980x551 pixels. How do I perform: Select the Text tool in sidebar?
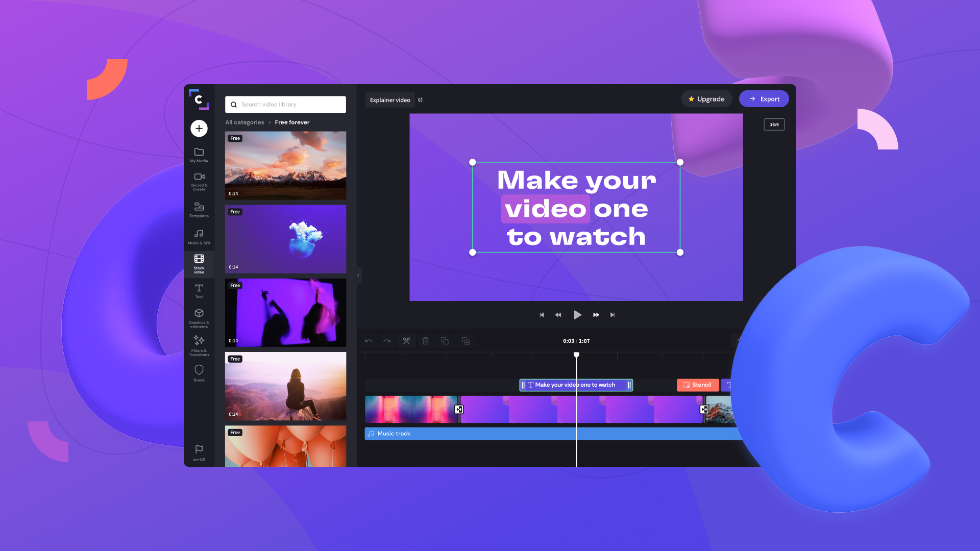coord(199,290)
